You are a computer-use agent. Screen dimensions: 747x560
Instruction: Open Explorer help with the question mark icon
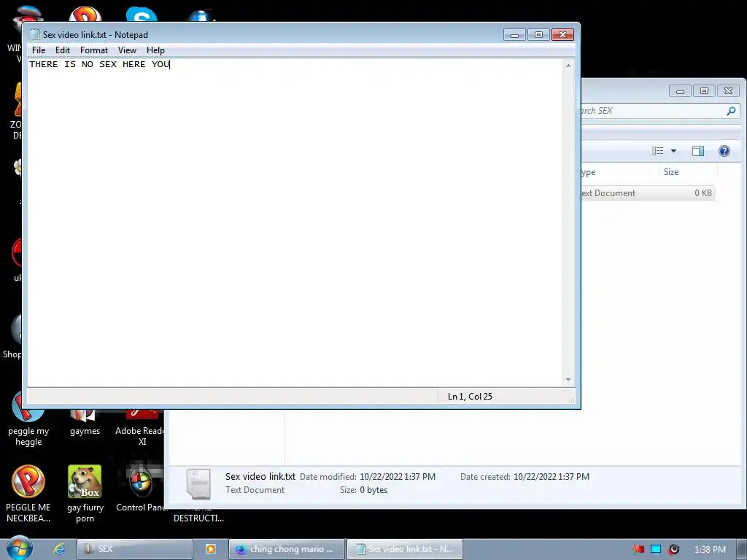click(x=724, y=151)
